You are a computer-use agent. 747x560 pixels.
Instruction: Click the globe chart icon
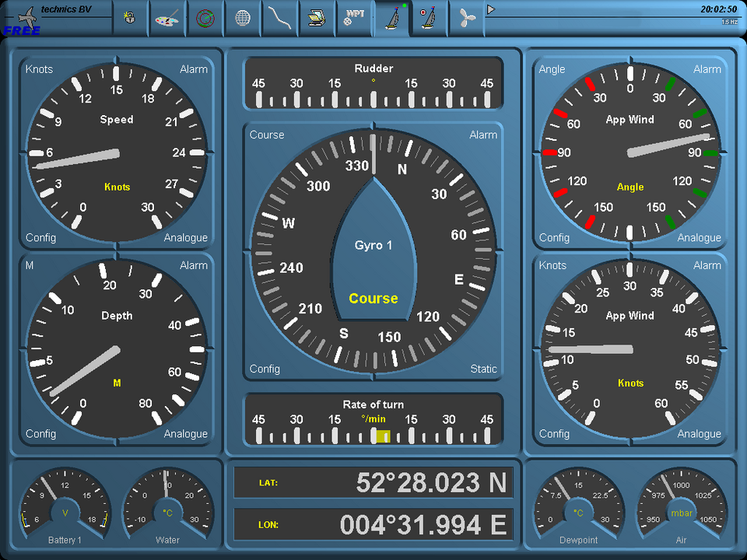(243, 19)
